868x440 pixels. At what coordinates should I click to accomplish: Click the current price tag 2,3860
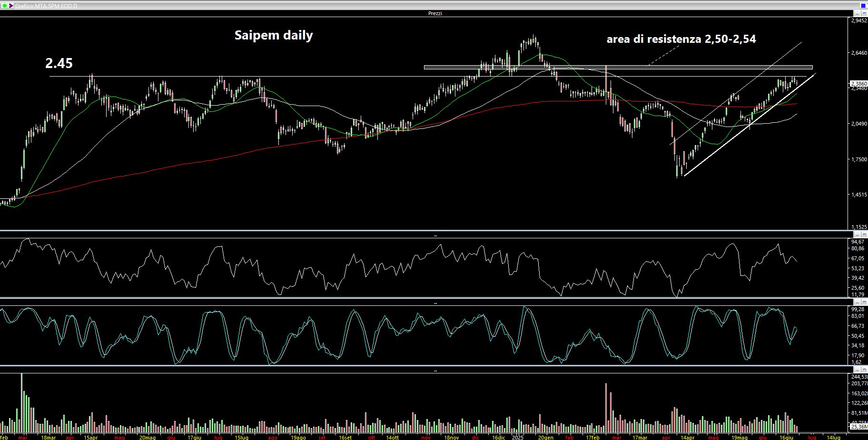click(x=859, y=84)
